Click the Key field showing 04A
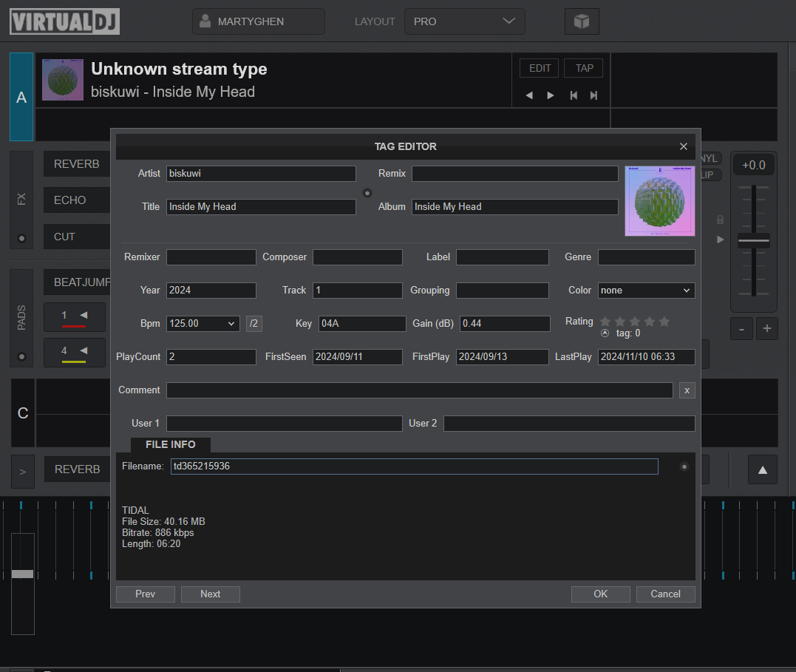This screenshot has height=672, width=796. (362, 324)
